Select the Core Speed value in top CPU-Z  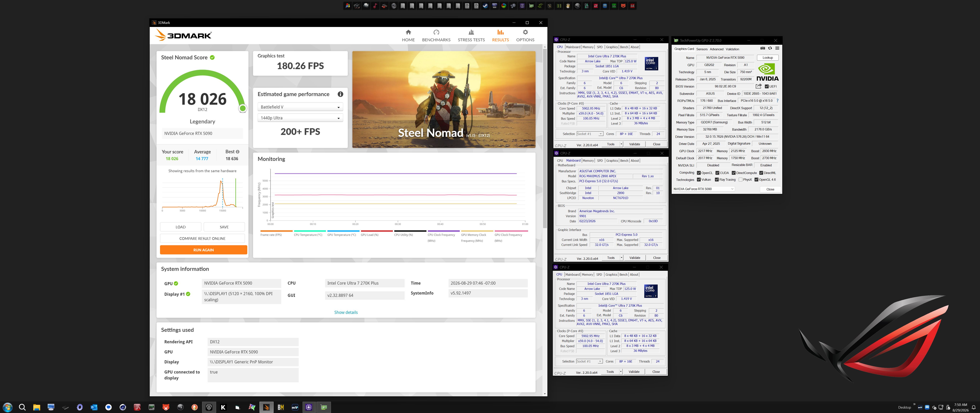point(591,108)
